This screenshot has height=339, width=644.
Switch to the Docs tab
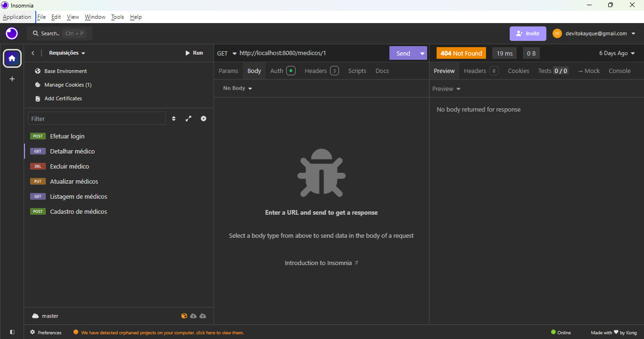382,71
